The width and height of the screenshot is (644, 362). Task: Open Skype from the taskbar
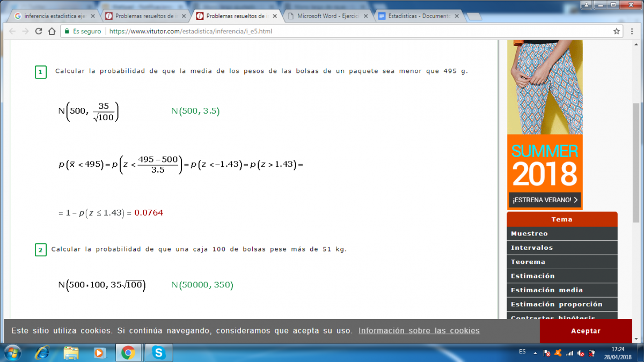tap(158, 352)
